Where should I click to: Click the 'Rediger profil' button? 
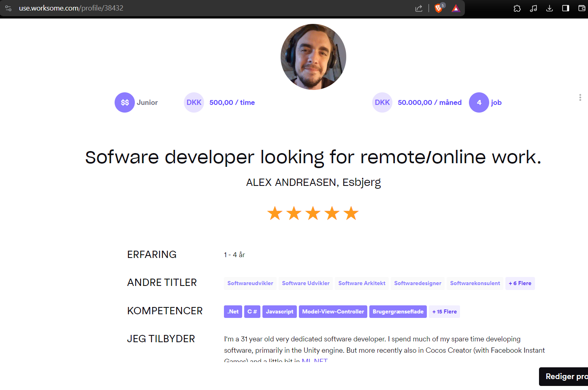coord(567,376)
